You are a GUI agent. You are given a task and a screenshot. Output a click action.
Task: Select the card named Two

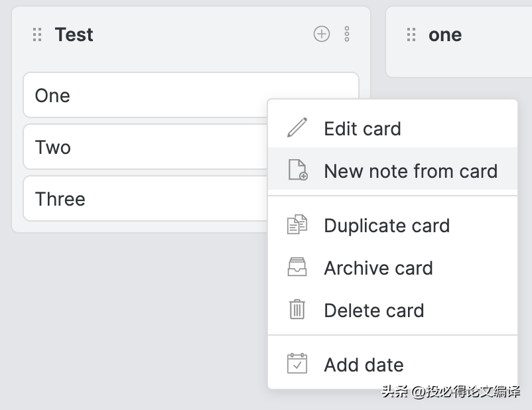click(145, 147)
